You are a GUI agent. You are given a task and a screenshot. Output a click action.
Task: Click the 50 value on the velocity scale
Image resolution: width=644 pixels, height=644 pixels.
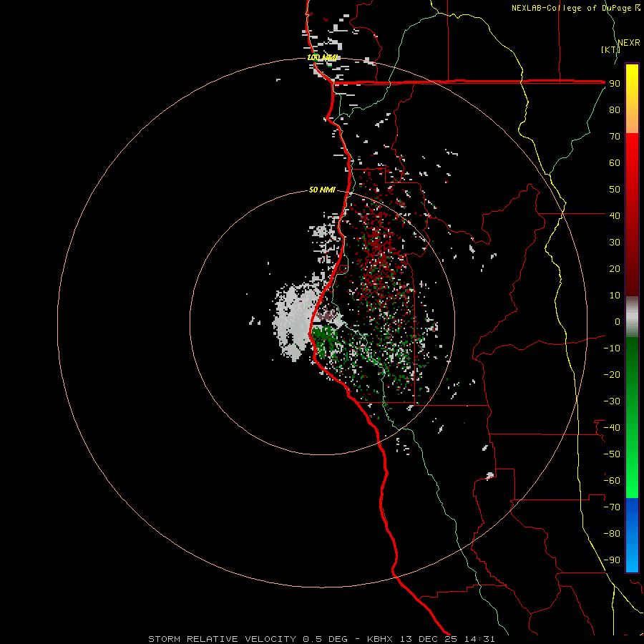pos(615,190)
